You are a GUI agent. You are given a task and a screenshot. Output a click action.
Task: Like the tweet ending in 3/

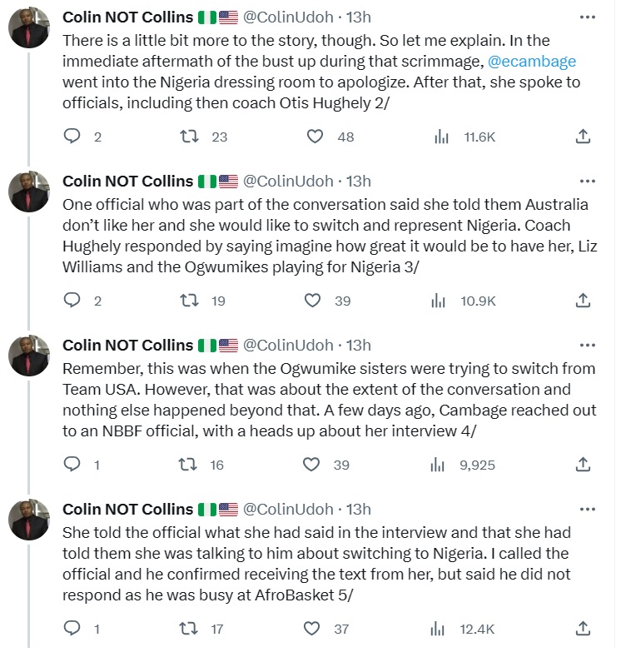tap(313, 301)
